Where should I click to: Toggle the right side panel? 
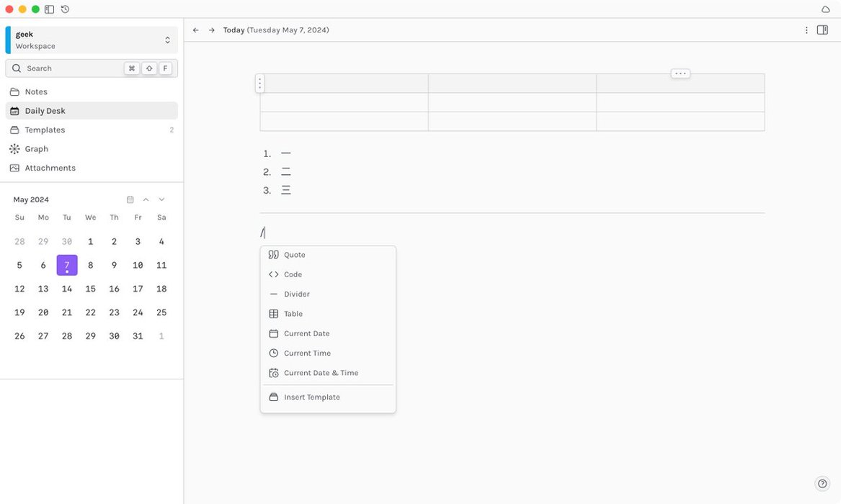click(822, 30)
